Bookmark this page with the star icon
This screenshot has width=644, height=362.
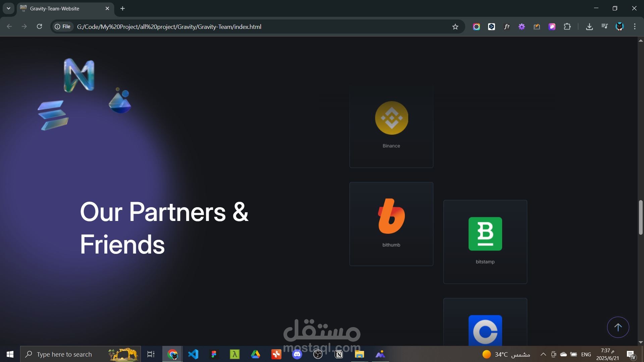(x=455, y=27)
